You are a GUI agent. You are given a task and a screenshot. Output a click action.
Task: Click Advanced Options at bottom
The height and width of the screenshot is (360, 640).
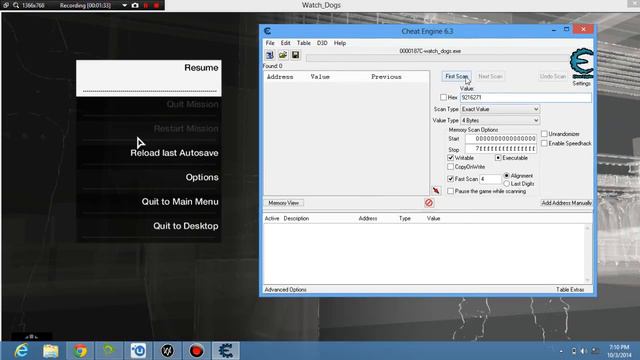coord(285,289)
